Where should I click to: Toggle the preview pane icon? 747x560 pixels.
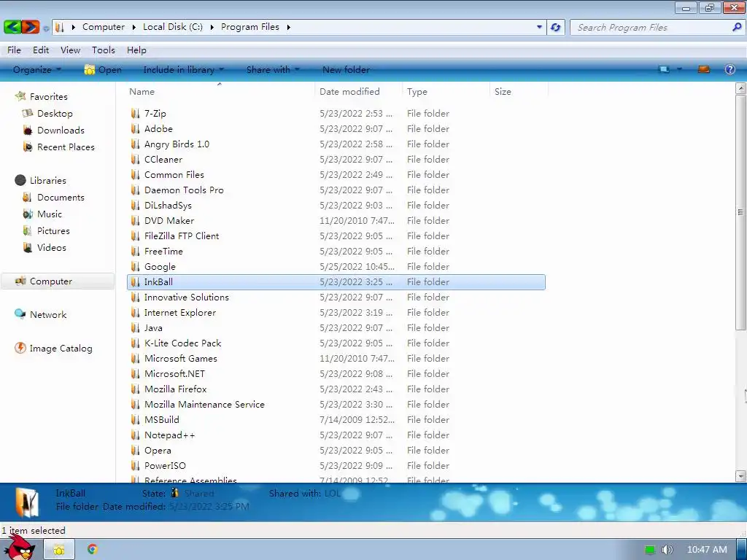coord(704,69)
